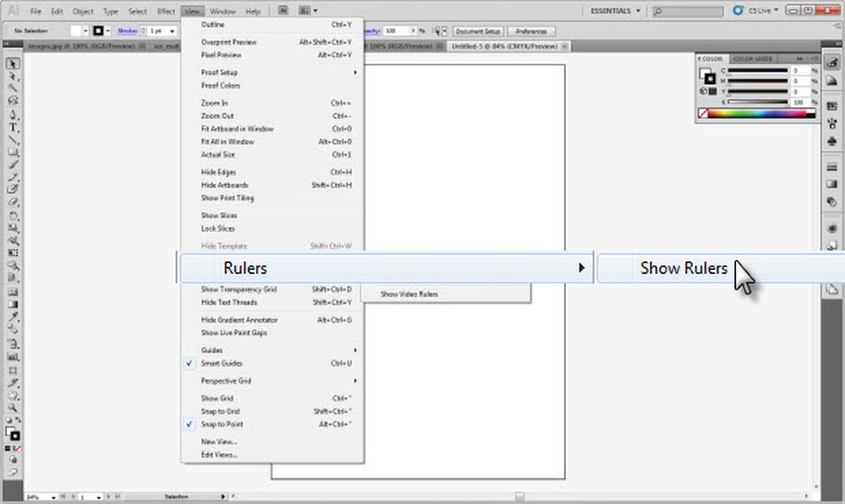Pick the Pencil tool
This screenshot has height=504, width=845.
(13, 178)
